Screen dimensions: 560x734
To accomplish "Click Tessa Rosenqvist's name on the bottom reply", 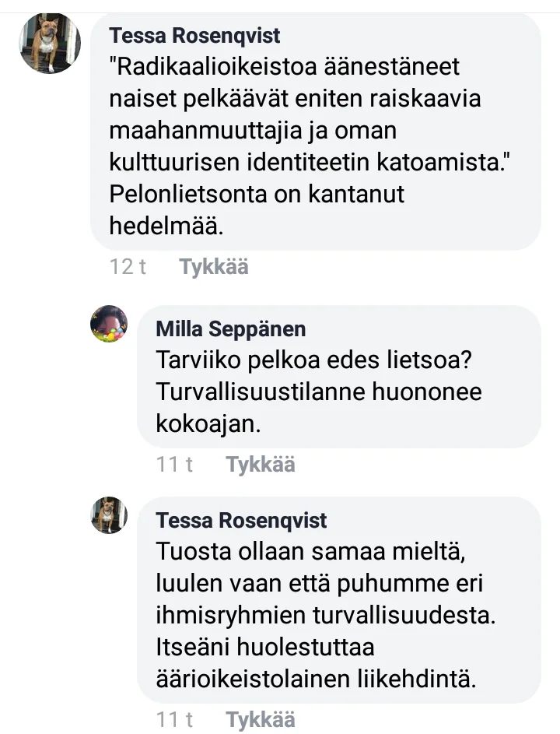I will (241, 520).
